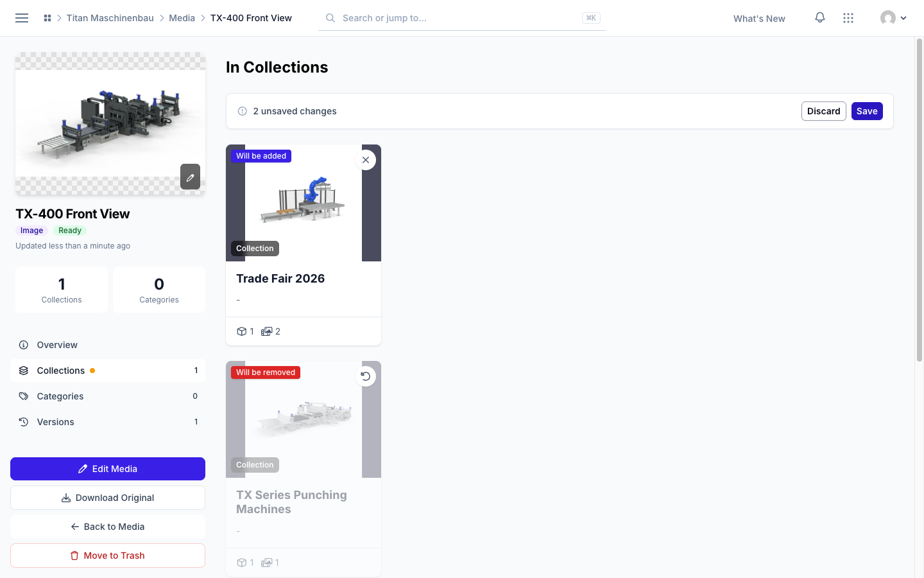The image size is (924, 578).
Task: Go back to Media list
Action: coord(108,527)
